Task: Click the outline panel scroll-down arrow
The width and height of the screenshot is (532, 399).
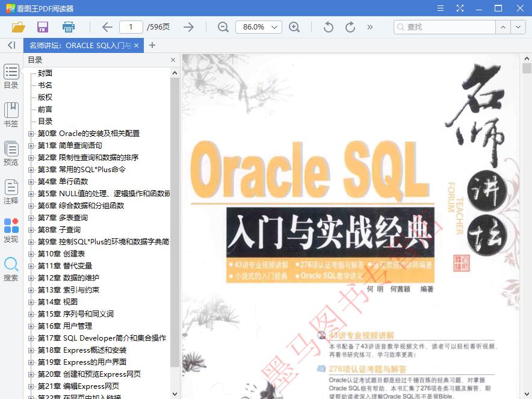Action: click(x=175, y=394)
